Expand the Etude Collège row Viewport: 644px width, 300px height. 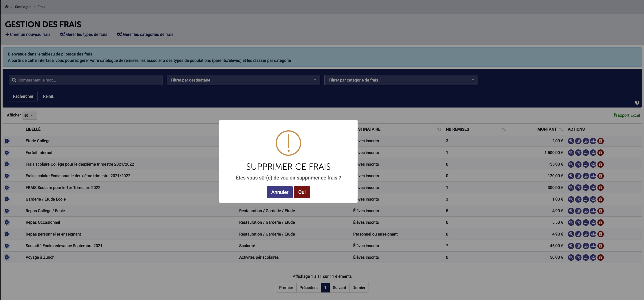coord(7,141)
